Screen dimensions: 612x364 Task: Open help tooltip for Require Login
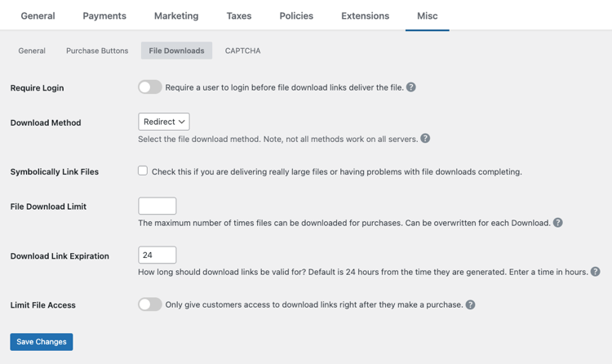pyautogui.click(x=410, y=87)
